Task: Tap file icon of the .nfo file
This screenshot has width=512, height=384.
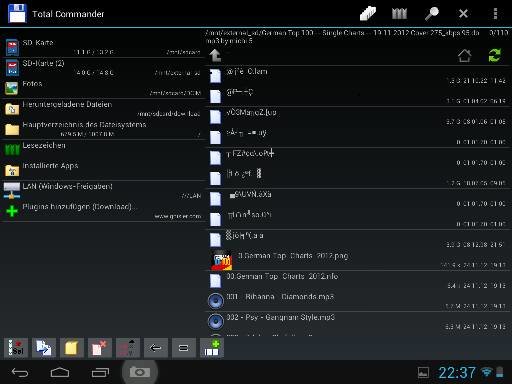Action: 215,281
